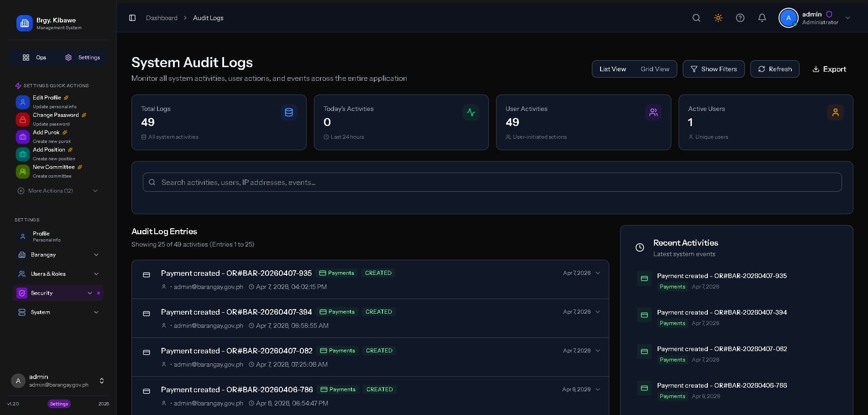Click "Payment created - OR#BAR-20260407-394" in Recent Activities
Viewport: 868px width, 415px height.
[722, 312]
